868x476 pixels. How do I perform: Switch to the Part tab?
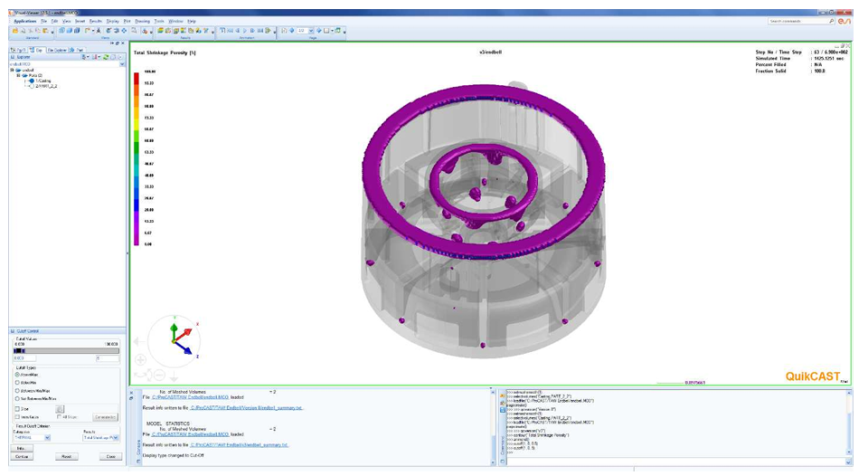click(77, 50)
